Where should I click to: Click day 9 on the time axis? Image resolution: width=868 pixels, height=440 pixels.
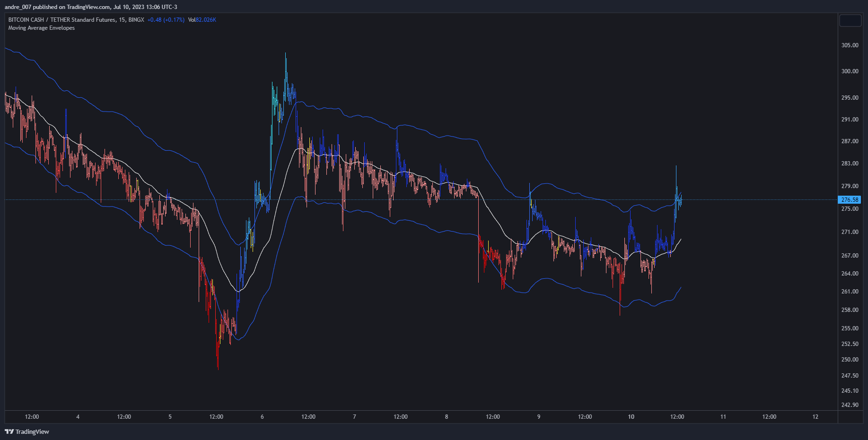pyautogui.click(x=539, y=417)
